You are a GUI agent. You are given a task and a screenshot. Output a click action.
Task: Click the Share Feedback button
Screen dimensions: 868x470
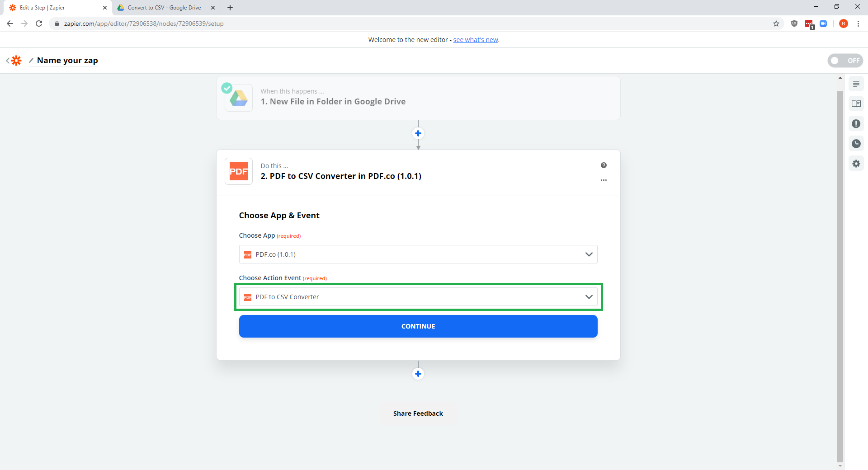click(x=418, y=414)
